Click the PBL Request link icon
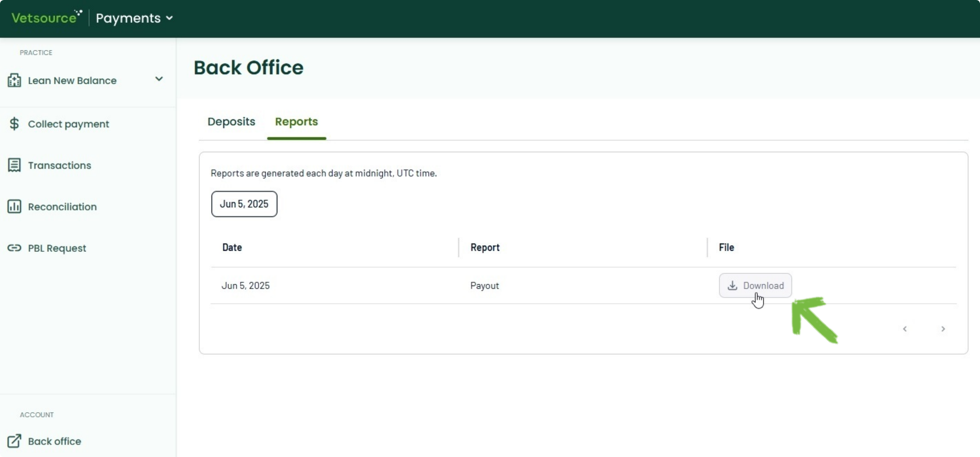This screenshot has height=457, width=980. pos(14,248)
